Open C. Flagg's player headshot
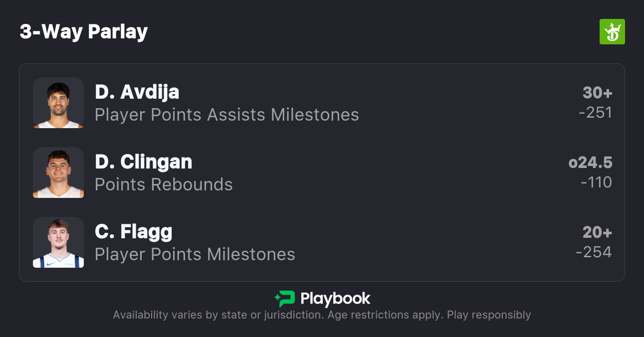This screenshot has height=337, width=644. [x=58, y=242]
